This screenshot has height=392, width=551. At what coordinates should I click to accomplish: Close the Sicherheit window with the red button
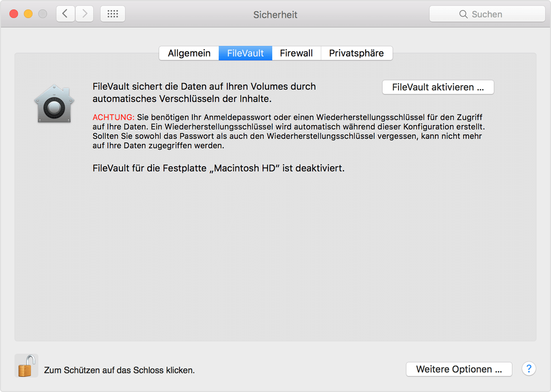(x=14, y=14)
